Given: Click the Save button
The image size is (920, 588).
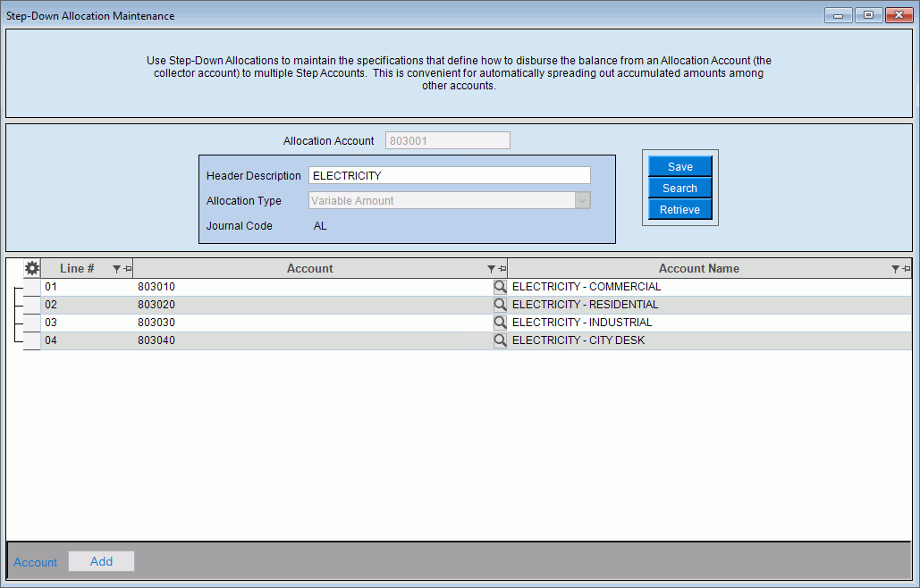Looking at the screenshot, I should click(679, 167).
